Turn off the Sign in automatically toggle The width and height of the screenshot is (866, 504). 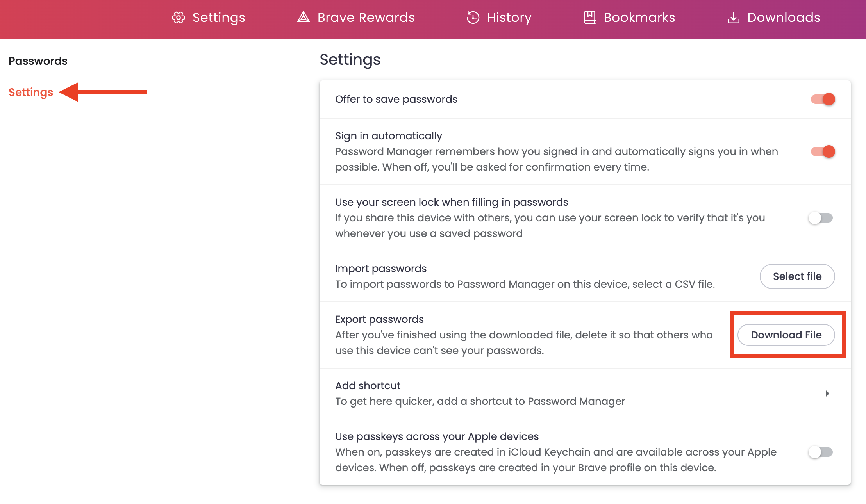pos(823,151)
